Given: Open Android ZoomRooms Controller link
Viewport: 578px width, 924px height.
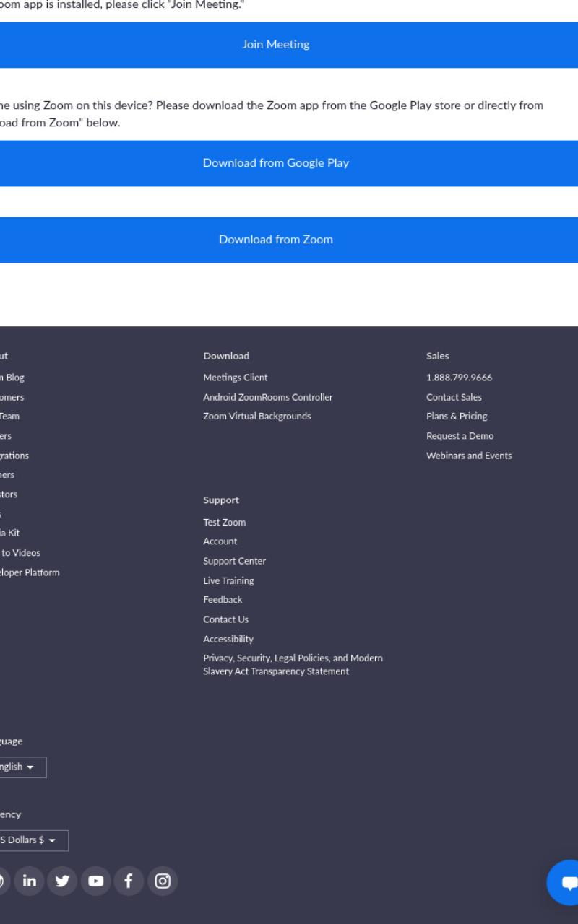Looking at the screenshot, I should (268, 397).
